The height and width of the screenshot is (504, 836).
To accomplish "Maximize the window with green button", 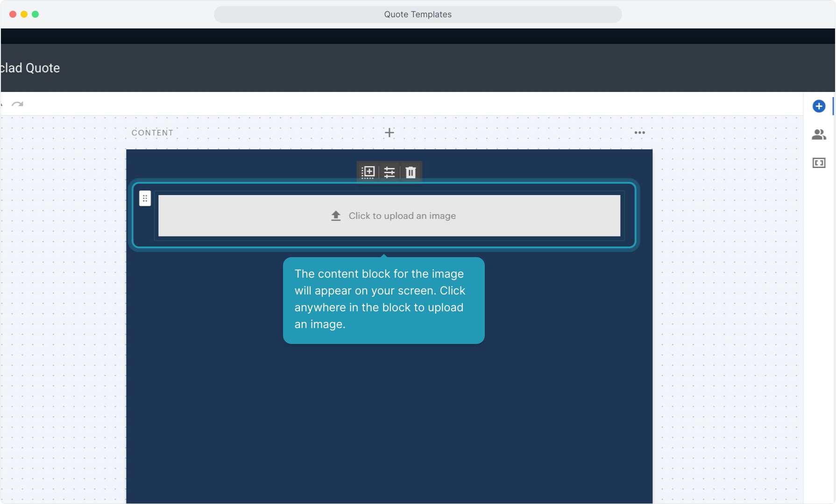I will (35, 14).
